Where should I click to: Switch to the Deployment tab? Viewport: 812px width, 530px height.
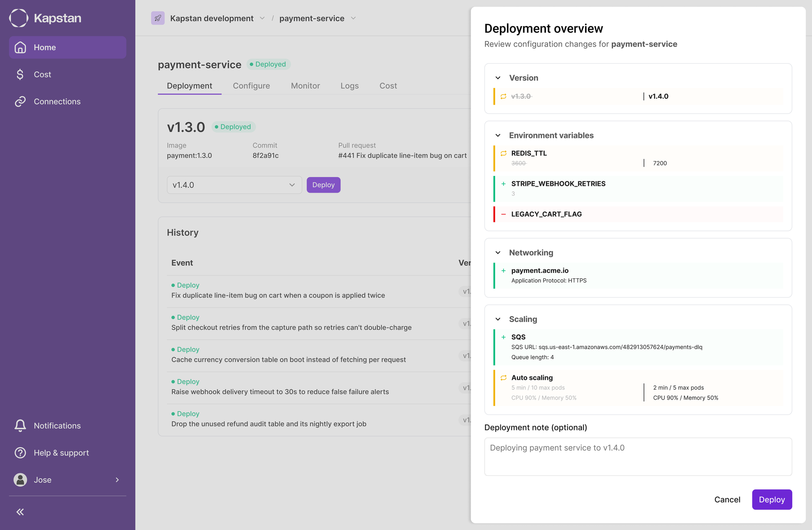(x=189, y=86)
